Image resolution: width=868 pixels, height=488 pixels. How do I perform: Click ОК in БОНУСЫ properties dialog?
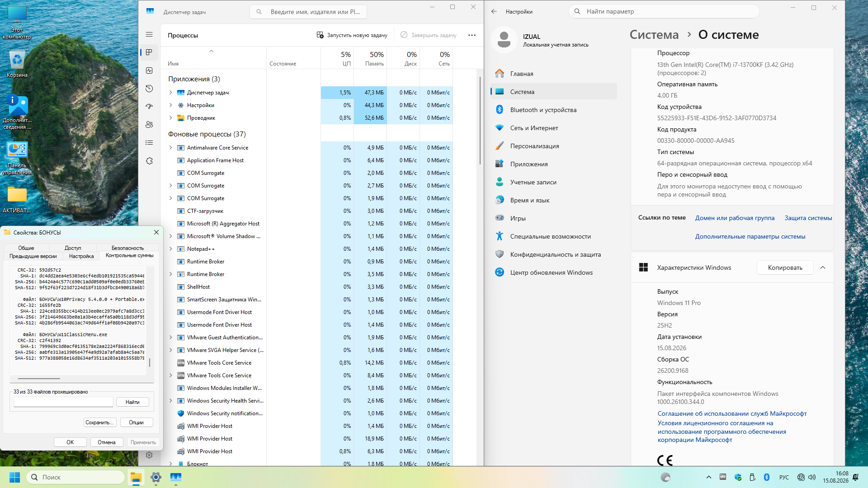pyautogui.click(x=70, y=442)
